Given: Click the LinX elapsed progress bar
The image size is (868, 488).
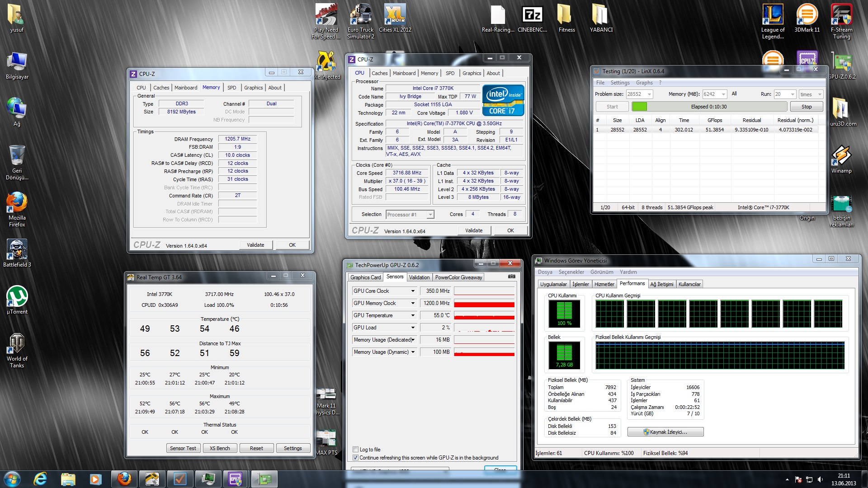Looking at the screenshot, I should (709, 107).
